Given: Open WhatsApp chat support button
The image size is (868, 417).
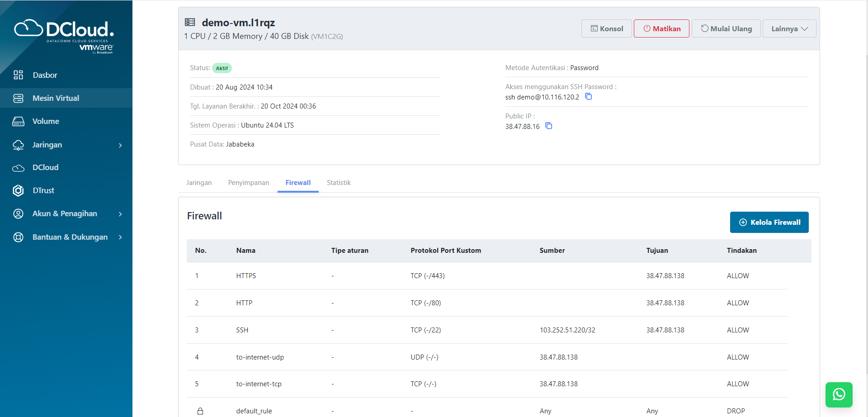Looking at the screenshot, I should (839, 394).
